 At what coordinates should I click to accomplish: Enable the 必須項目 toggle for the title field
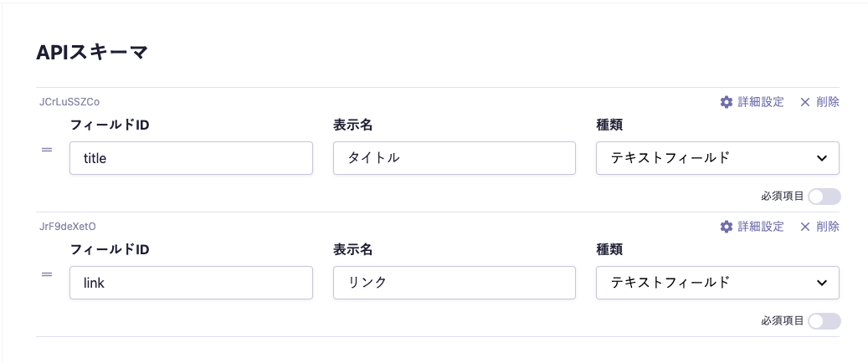[824, 197]
